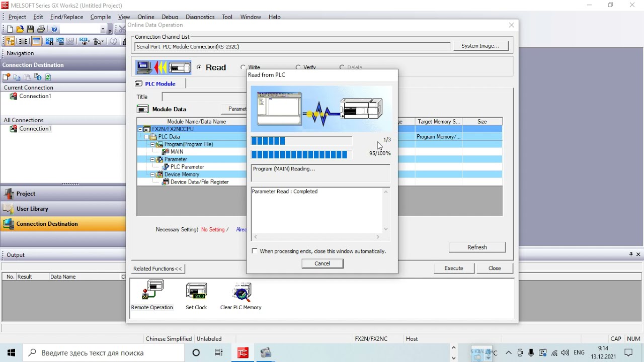Viewport: 644px width, 362px height.
Task: Open the Clear PLC Memory function
Action: point(241,296)
